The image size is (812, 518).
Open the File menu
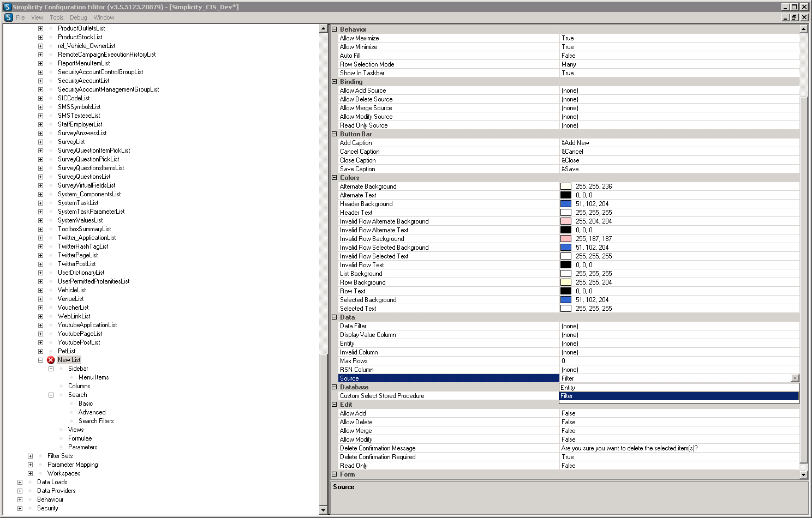(20, 17)
